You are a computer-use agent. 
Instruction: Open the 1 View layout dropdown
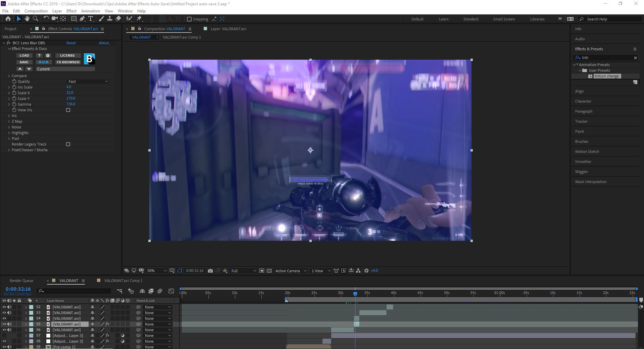point(321,271)
